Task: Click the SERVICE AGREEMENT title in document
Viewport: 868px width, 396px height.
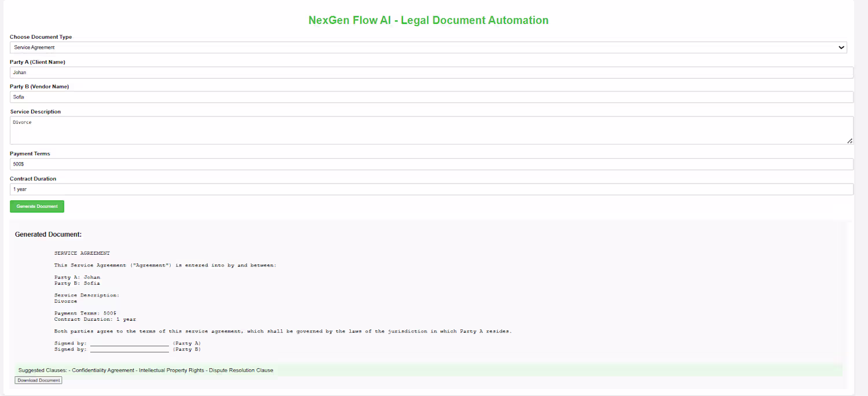Action: 82,253
